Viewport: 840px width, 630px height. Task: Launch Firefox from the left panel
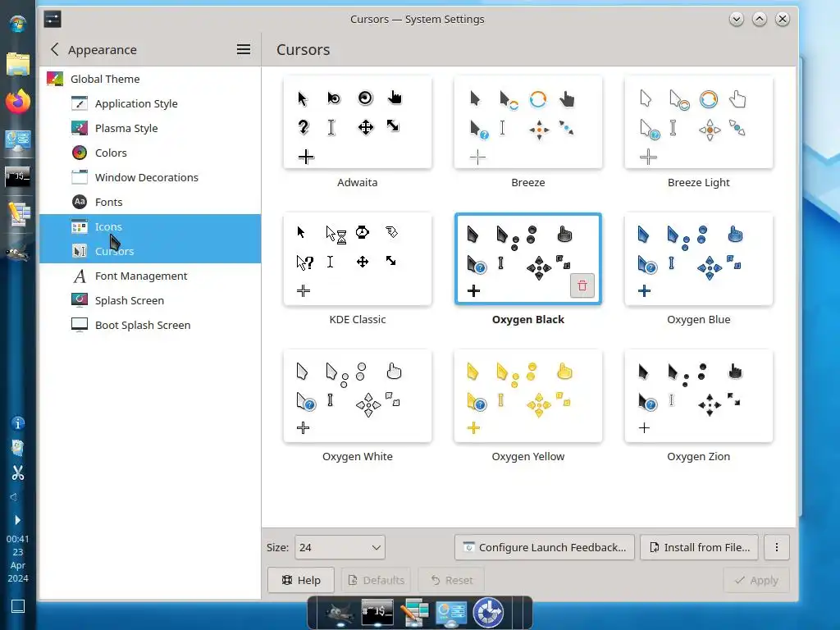point(18,101)
